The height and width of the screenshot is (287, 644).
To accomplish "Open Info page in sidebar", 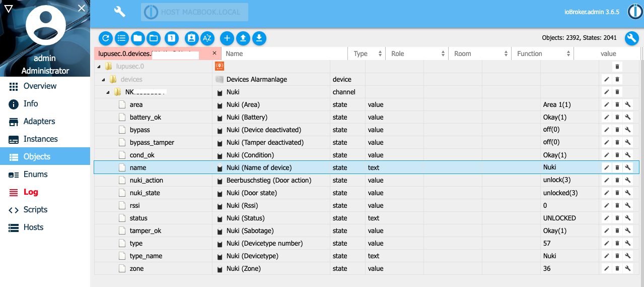I will pos(45,103).
